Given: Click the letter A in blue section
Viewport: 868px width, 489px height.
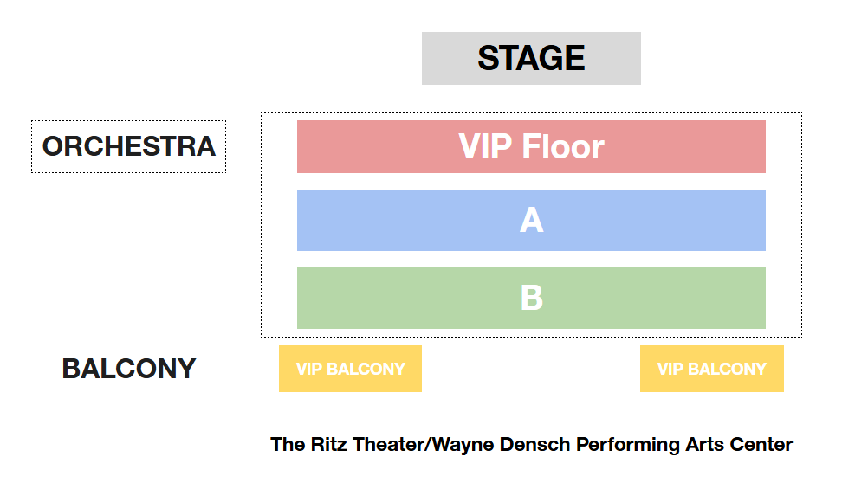Looking at the screenshot, I should pyautogui.click(x=531, y=220).
